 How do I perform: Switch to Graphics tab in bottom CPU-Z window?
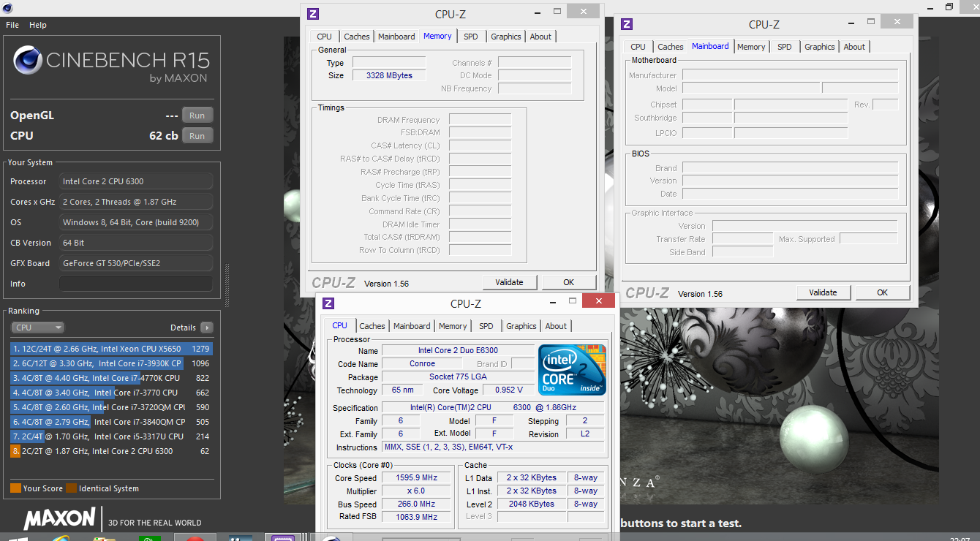[x=521, y=326]
